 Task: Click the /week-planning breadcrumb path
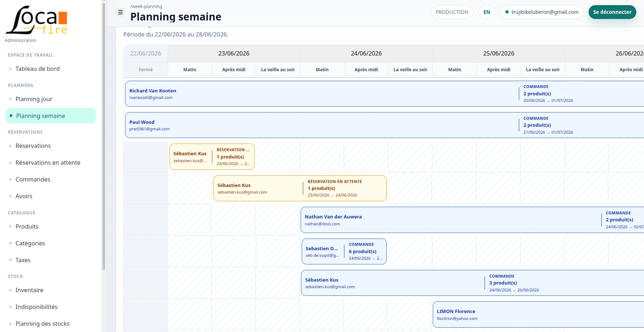click(x=146, y=6)
